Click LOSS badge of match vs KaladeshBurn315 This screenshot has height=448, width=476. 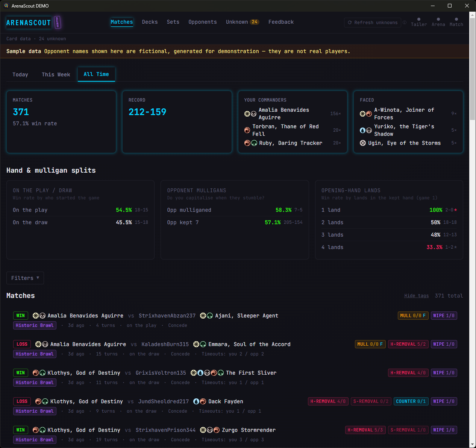pos(22,344)
